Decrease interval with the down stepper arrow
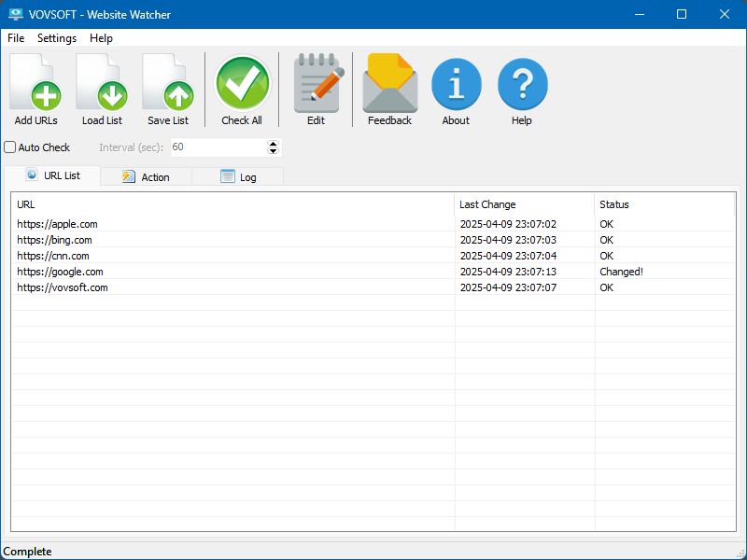Viewport: 747px width, 560px height. (x=272, y=151)
